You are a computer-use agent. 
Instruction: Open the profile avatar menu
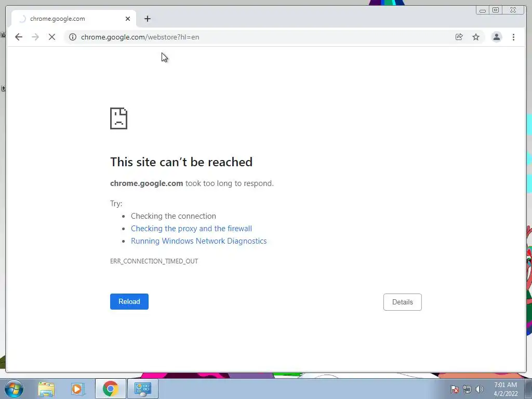[496, 37]
